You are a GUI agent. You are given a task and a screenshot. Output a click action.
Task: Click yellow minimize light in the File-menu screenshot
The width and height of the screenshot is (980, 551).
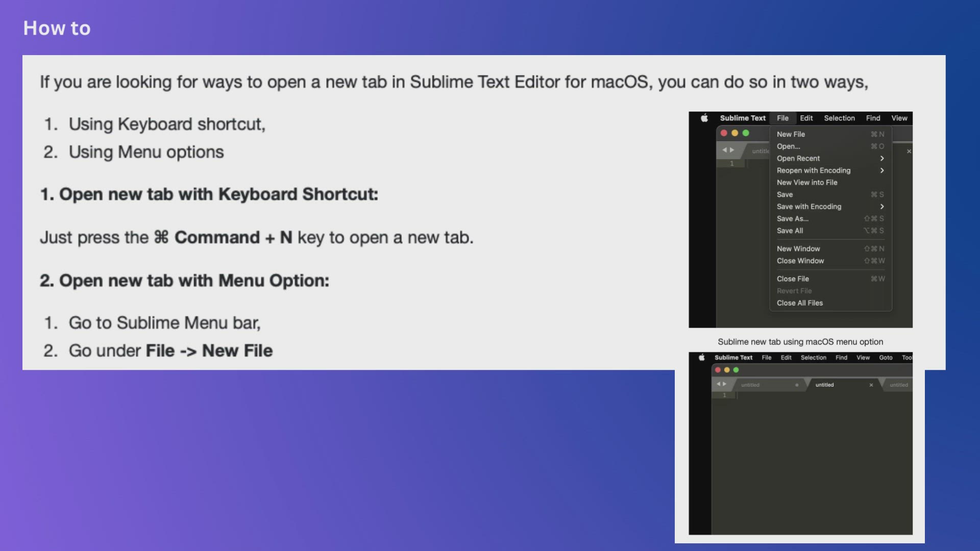735,133
